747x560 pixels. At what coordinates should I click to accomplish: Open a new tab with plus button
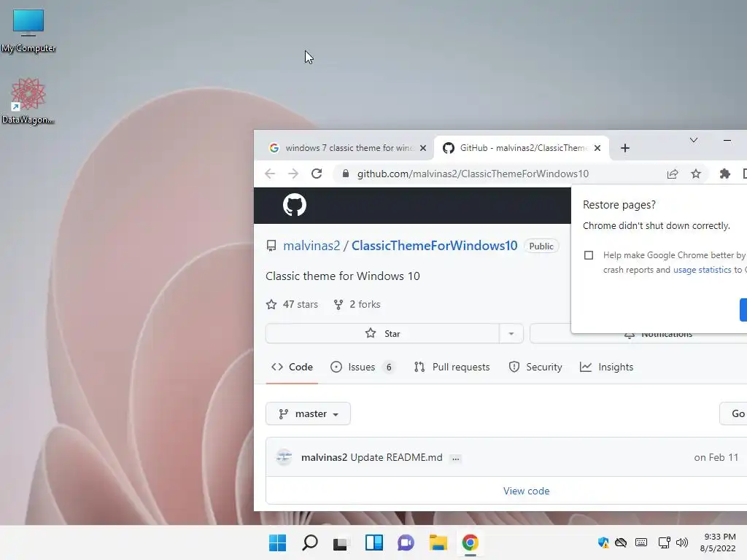(x=625, y=148)
